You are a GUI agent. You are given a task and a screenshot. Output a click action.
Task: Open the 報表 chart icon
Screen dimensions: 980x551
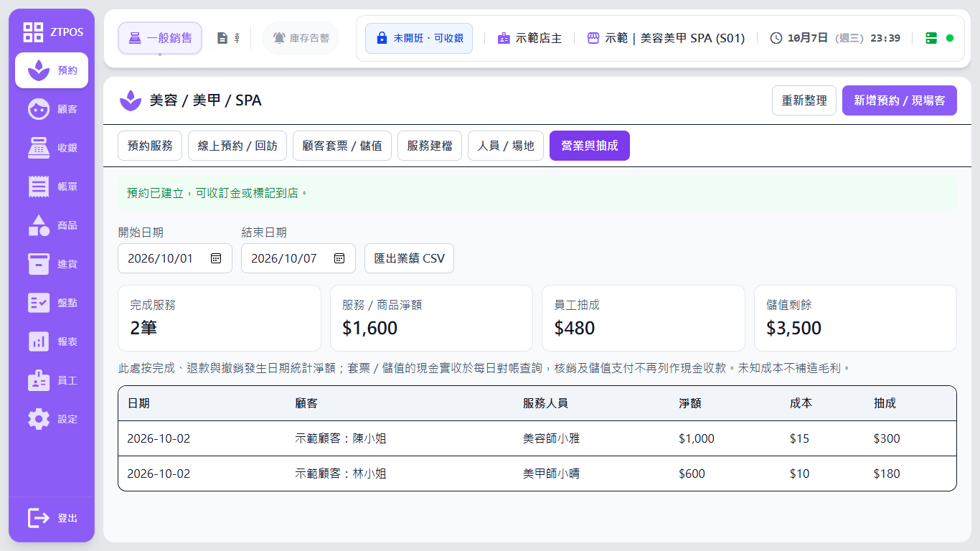39,342
